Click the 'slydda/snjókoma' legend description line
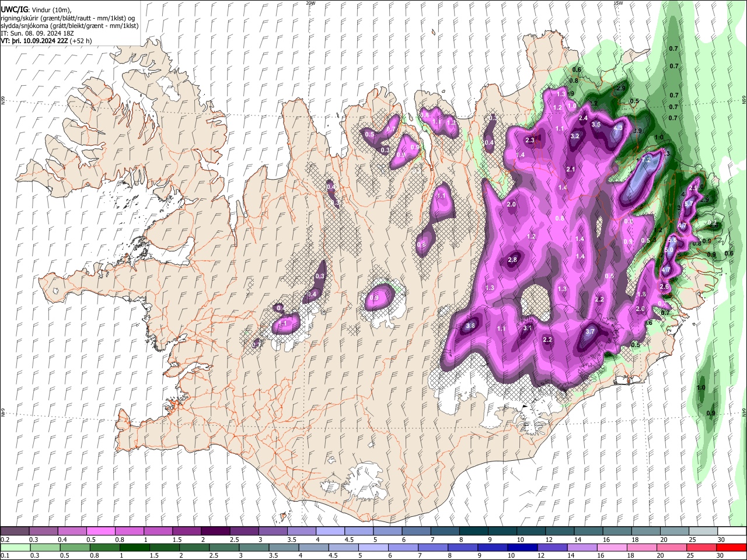This screenshot has height=560, width=747. coord(69,26)
